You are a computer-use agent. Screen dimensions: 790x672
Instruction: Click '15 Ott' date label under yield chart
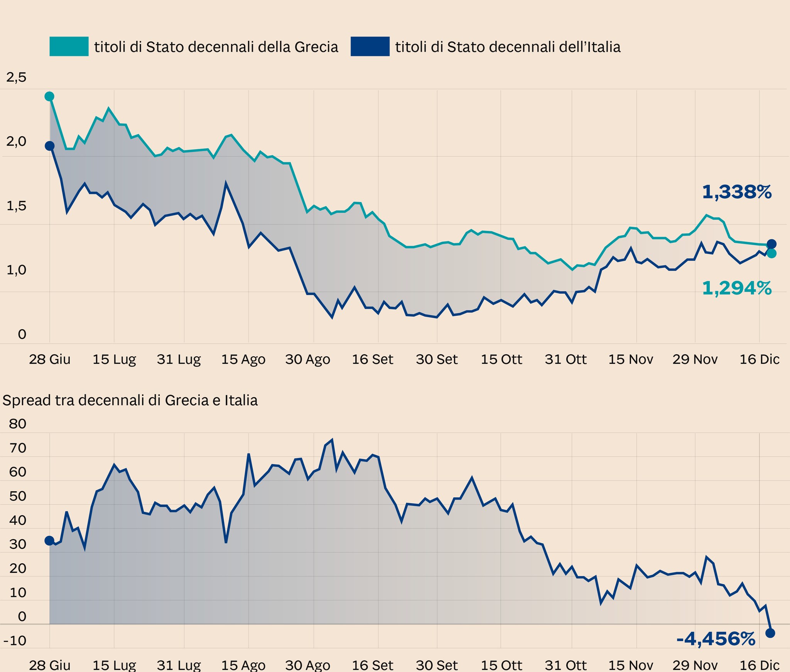click(501, 359)
